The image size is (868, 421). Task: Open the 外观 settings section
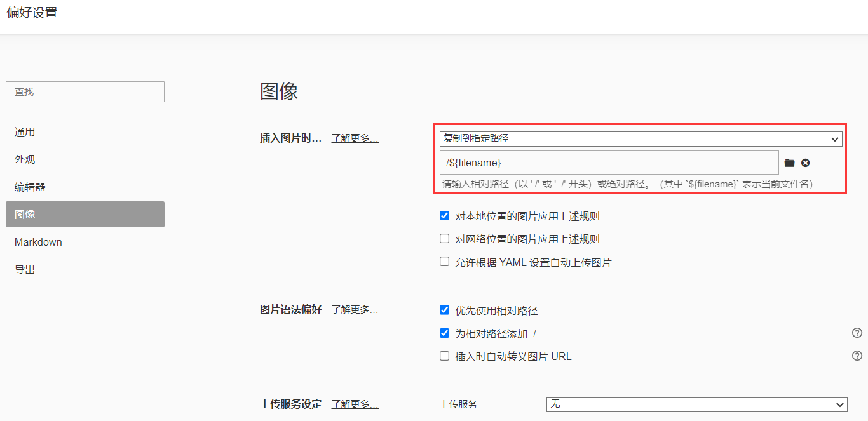click(85, 159)
